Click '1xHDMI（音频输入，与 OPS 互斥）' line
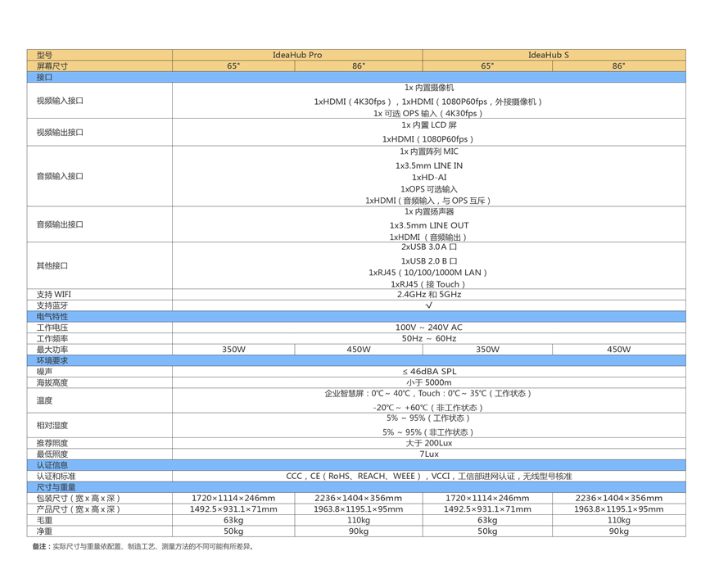The width and height of the screenshot is (728, 565). 428,201
